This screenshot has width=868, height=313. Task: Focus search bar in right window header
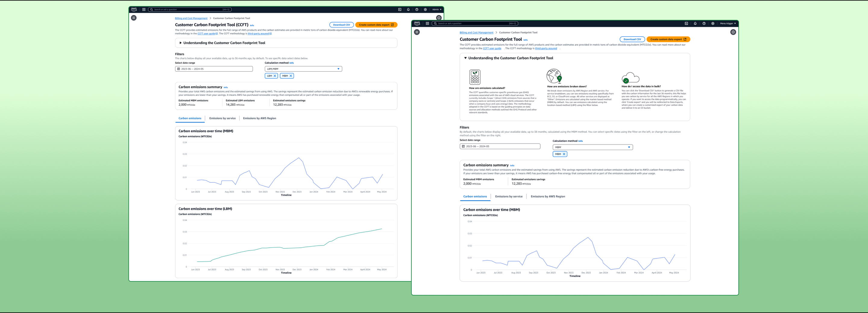[x=475, y=23]
